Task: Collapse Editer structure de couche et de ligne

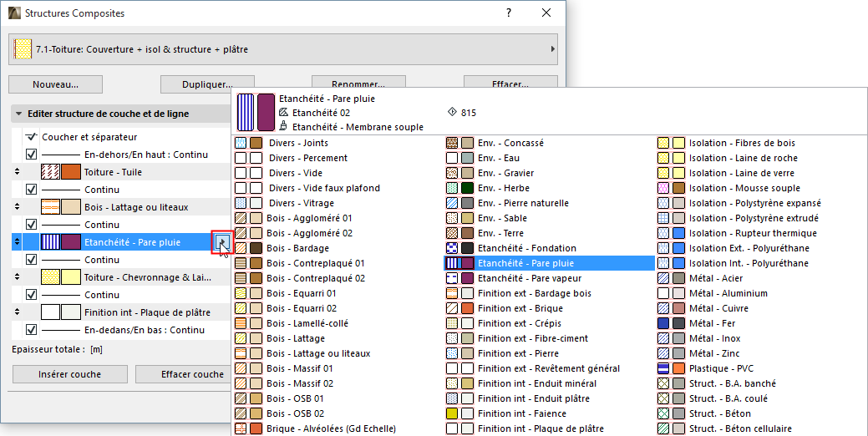Action: (x=19, y=114)
